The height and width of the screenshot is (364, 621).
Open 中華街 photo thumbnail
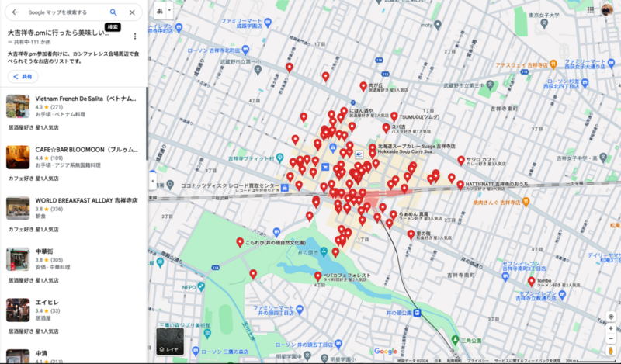(x=18, y=259)
